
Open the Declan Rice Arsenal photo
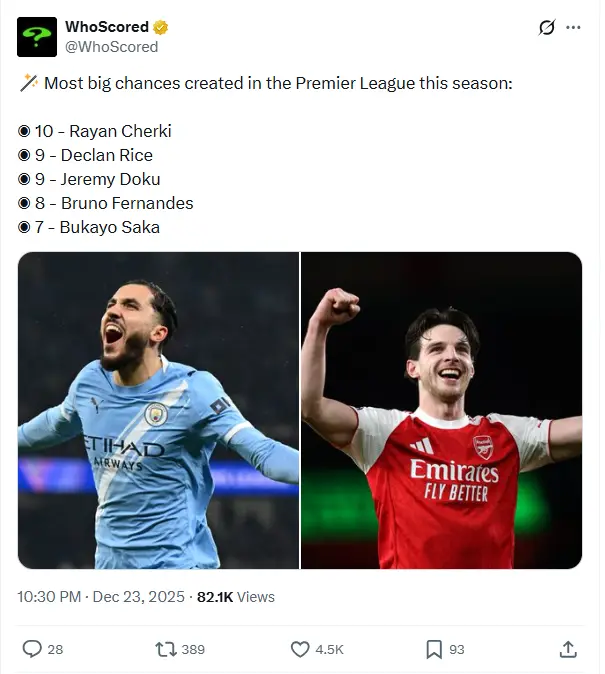tap(441, 410)
